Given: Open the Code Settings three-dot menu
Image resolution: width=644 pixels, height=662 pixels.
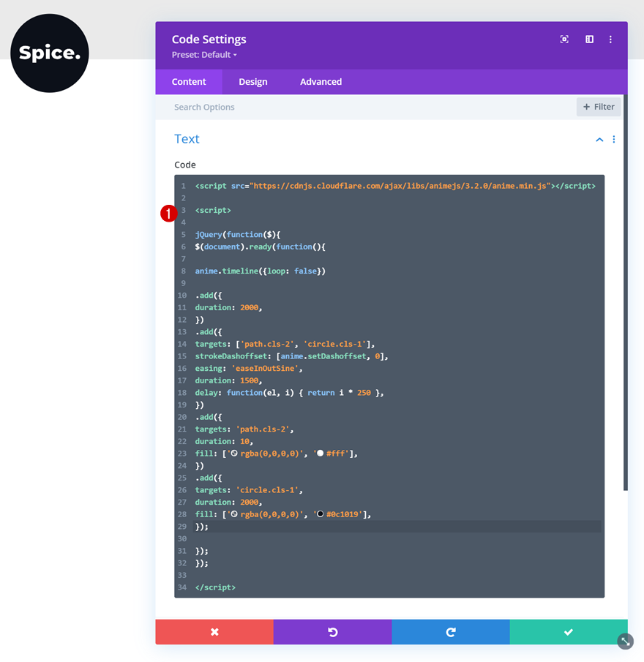Looking at the screenshot, I should click(x=610, y=40).
